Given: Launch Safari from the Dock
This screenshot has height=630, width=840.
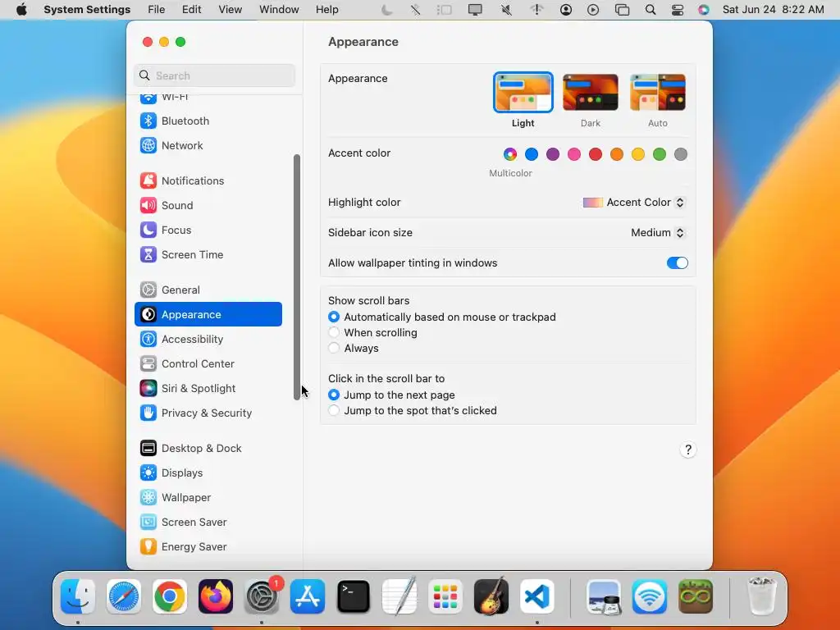Looking at the screenshot, I should [124, 597].
